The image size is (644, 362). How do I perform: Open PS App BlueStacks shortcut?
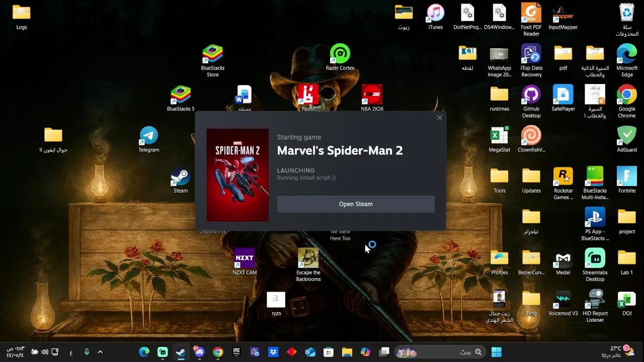click(595, 224)
